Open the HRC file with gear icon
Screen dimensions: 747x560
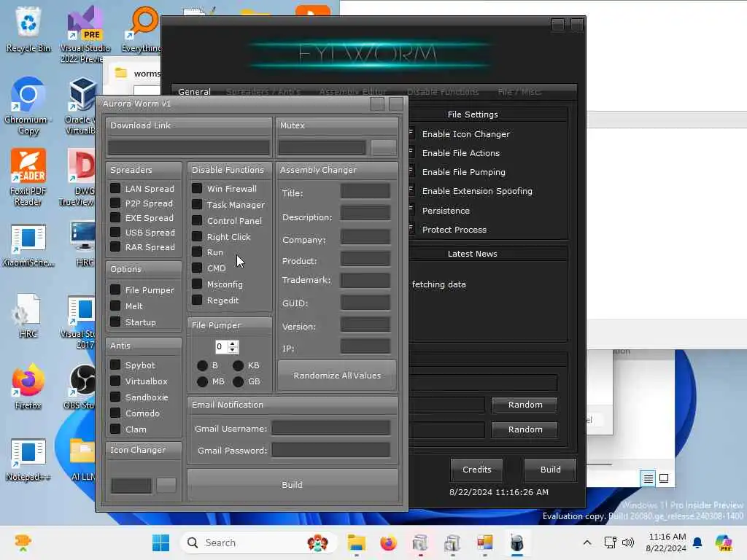[x=28, y=316]
